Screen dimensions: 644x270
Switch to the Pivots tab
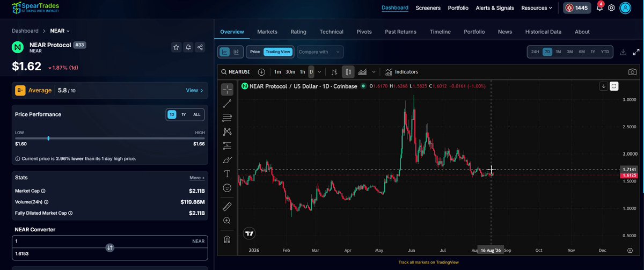coord(364,32)
